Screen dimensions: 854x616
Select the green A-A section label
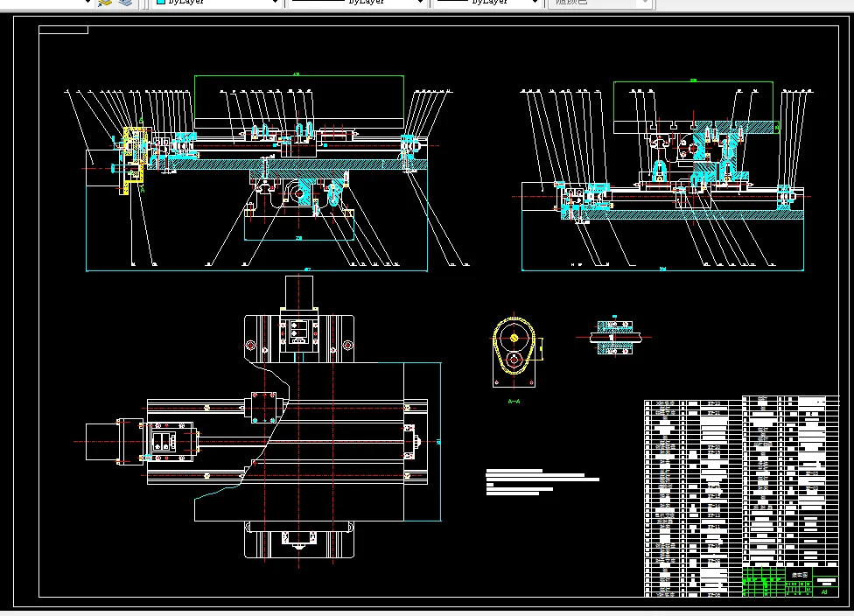click(x=514, y=402)
